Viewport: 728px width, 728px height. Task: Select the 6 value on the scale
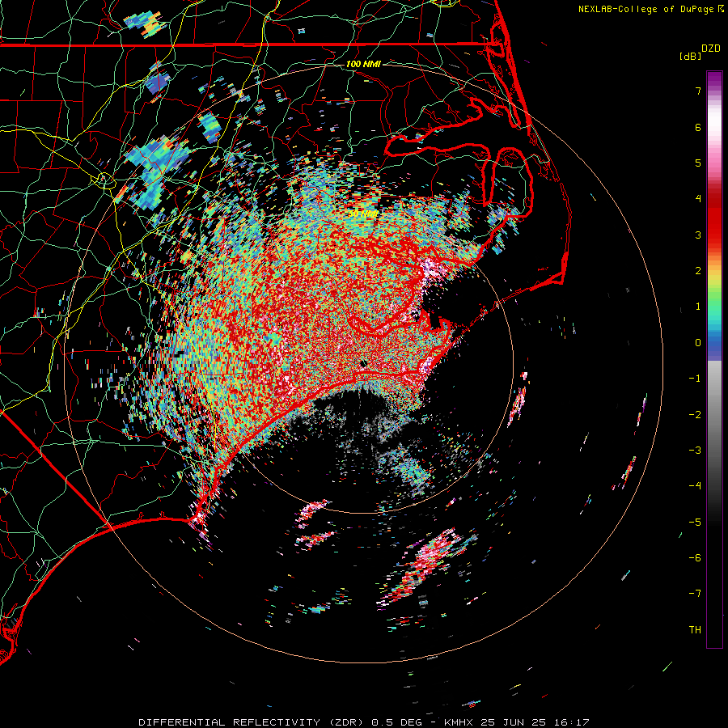[698, 127]
